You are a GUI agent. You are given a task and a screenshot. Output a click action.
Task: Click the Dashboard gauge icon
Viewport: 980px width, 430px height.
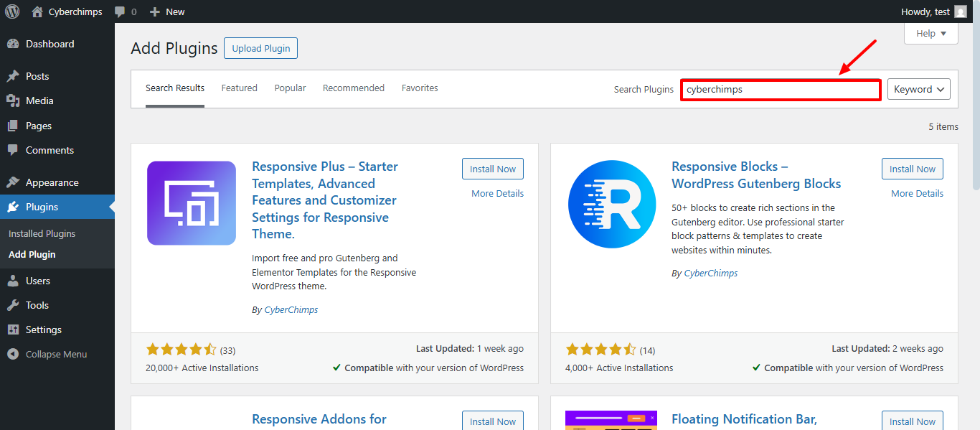(x=13, y=44)
